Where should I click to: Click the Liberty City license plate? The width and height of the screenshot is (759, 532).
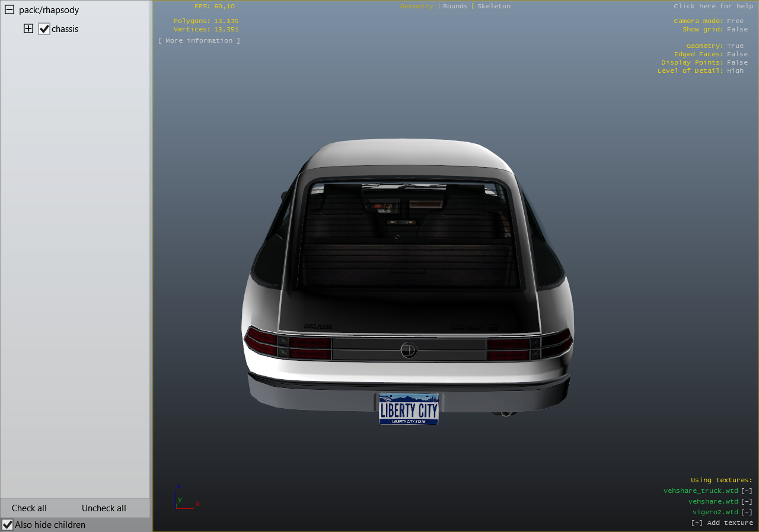point(409,409)
